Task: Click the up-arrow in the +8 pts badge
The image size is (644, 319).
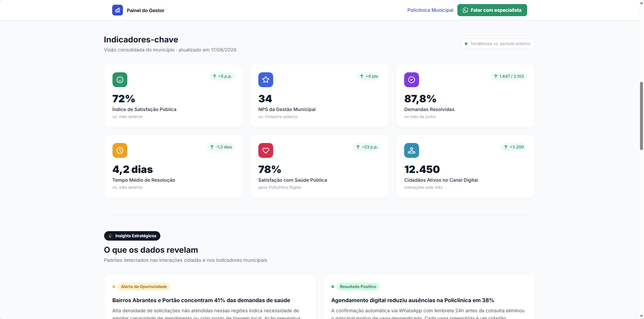Action: click(x=362, y=76)
